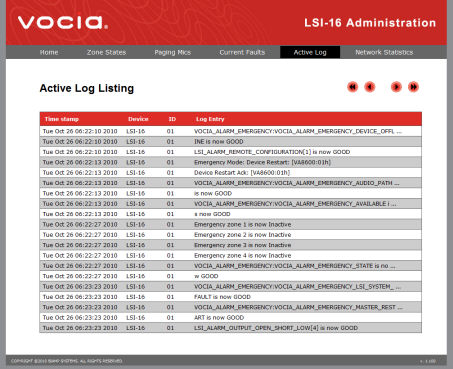This screenshot has height=369, width=453.
Task: Click the EMERGENCY_MASTER_REST alarm entry
Action: [230, 307]
